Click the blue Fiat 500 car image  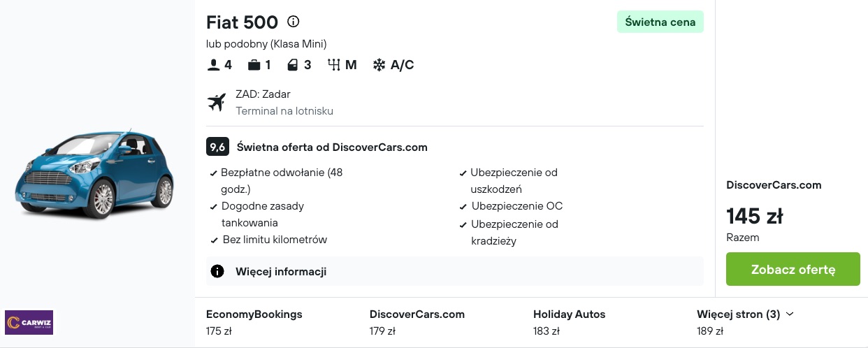[94, 173]
